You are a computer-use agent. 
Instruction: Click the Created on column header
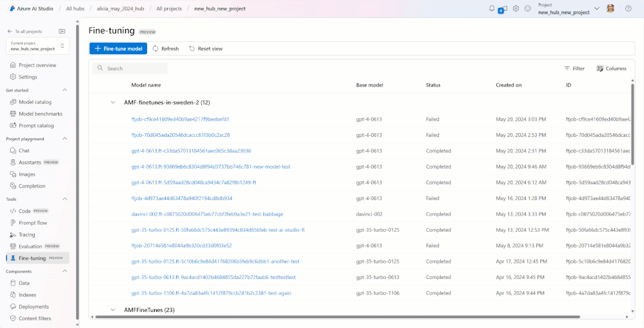click(x=508, y=85)
